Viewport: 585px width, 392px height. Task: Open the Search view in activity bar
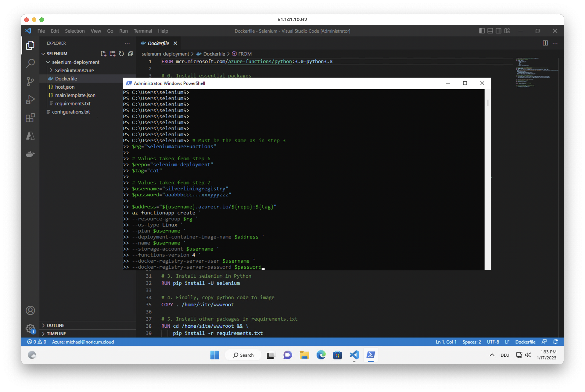point(30,63)
